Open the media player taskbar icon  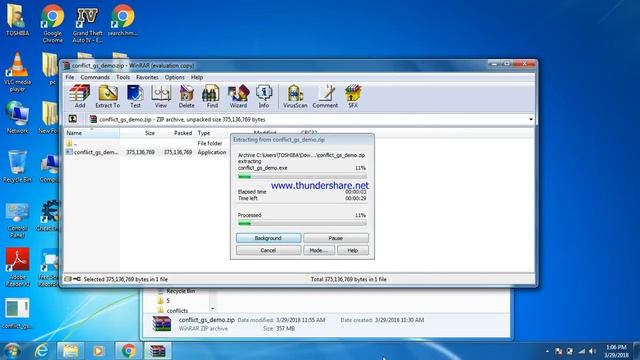[99, 351]
